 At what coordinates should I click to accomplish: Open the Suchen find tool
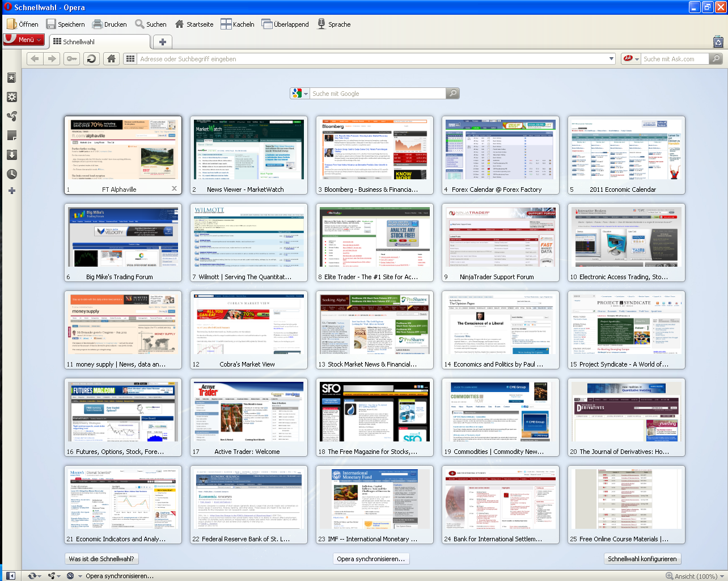click(151, 24)
